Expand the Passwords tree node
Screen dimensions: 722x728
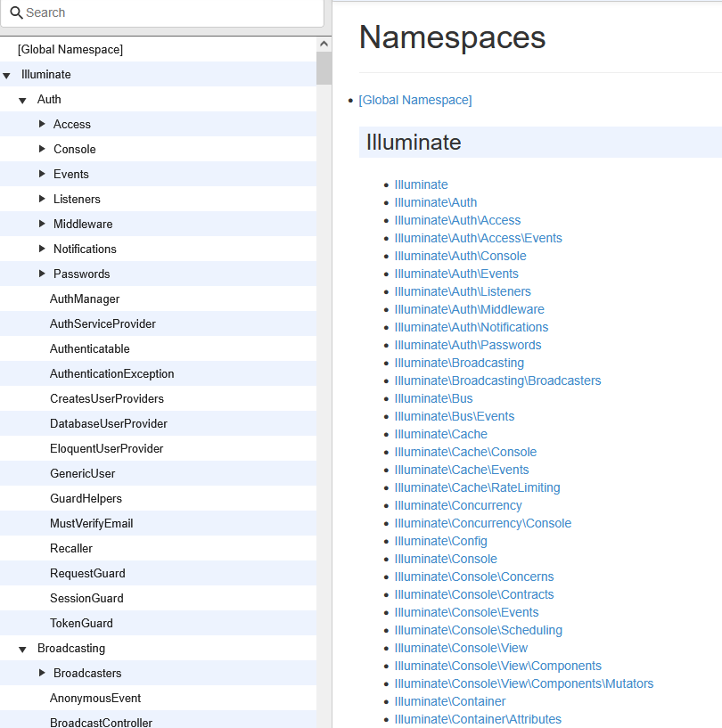pyautogui.click(x=42, y=274)
